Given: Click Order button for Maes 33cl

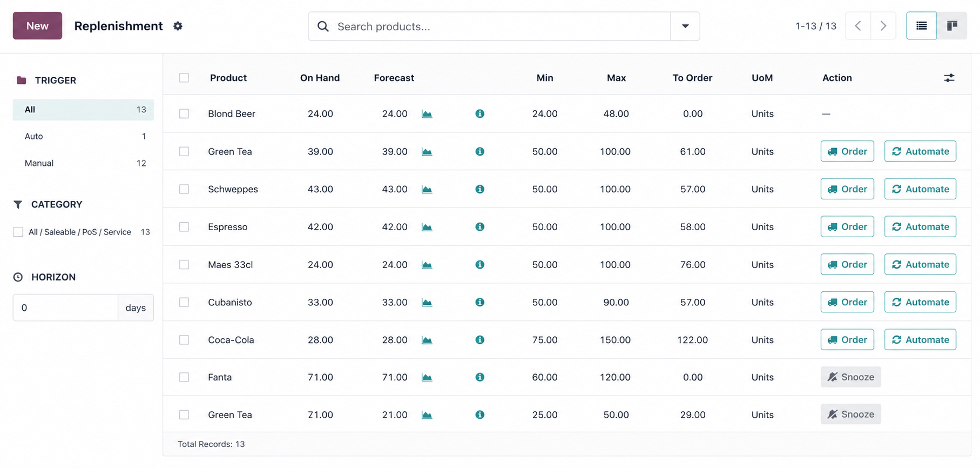Looking at the screenshot, I should click(847, 264).
